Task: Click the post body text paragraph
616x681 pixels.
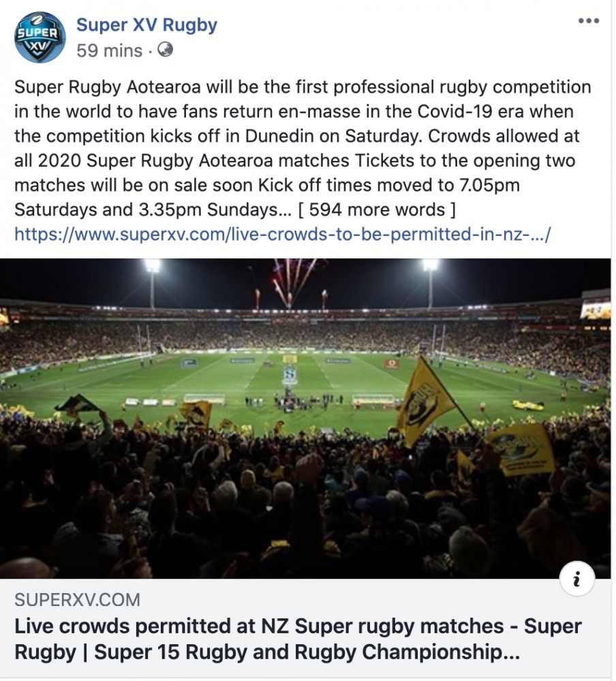Action: (303, 148)
